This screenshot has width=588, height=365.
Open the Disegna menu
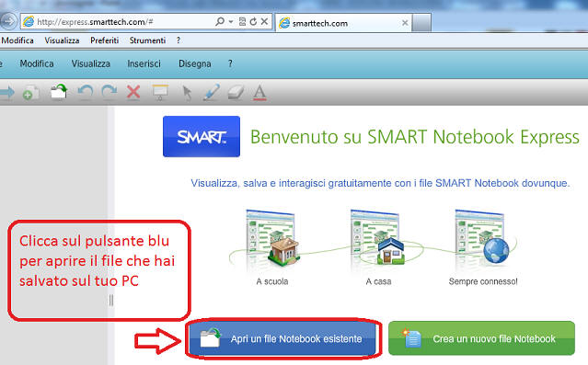click(195, 63)
